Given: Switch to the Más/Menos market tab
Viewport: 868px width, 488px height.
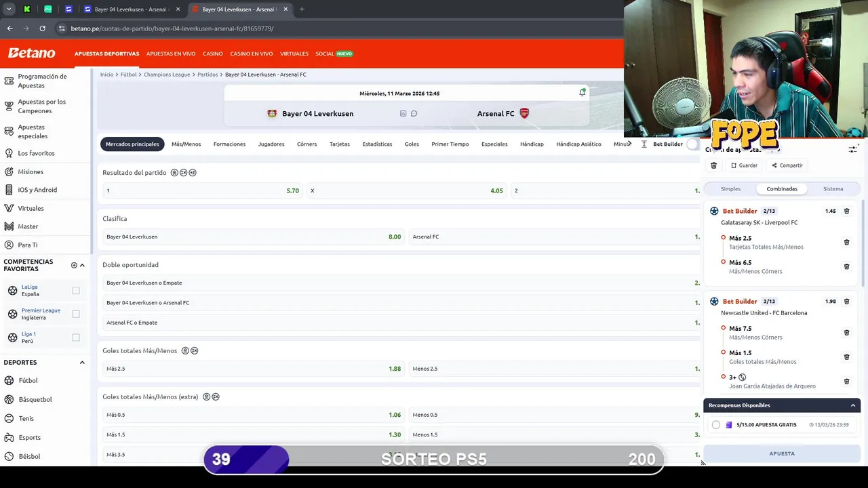Looking at the screenshot, I should pos(186,144).
